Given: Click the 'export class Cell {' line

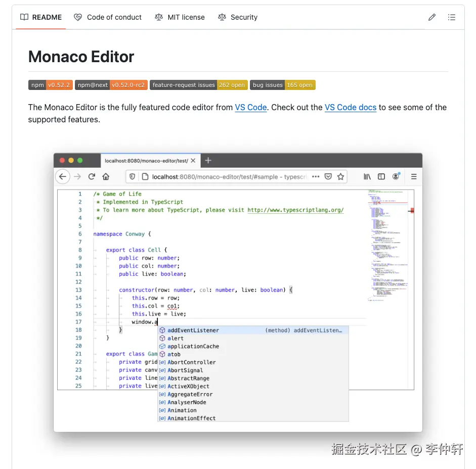Looking at the screenshot, I should pos(137,250).
